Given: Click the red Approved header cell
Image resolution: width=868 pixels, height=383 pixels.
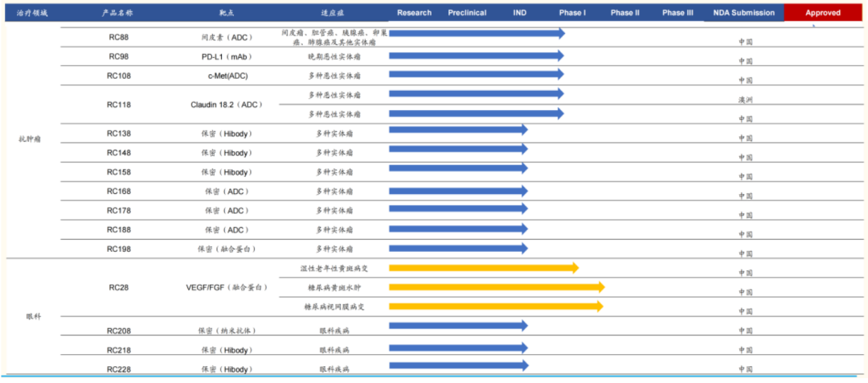Looking at the screenshot, I should [823, 13].
